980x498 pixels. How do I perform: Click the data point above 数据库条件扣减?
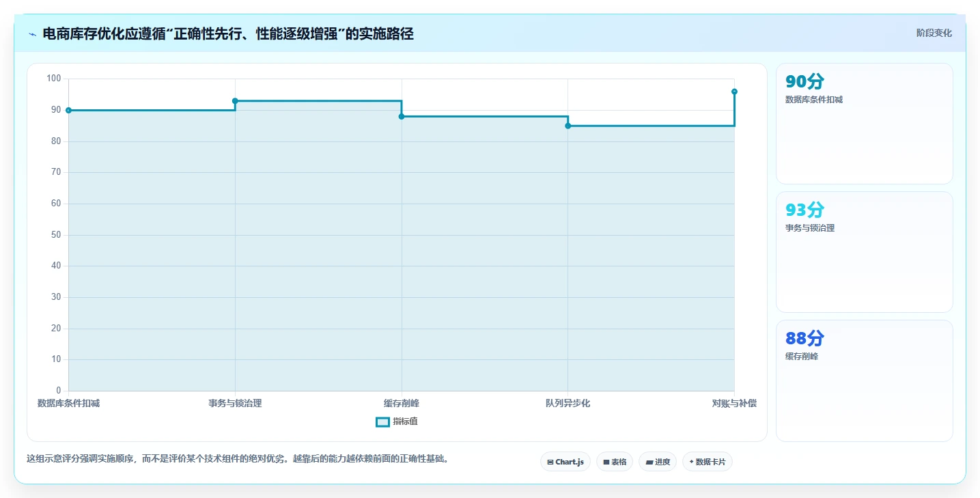click(x=68, y=110)
